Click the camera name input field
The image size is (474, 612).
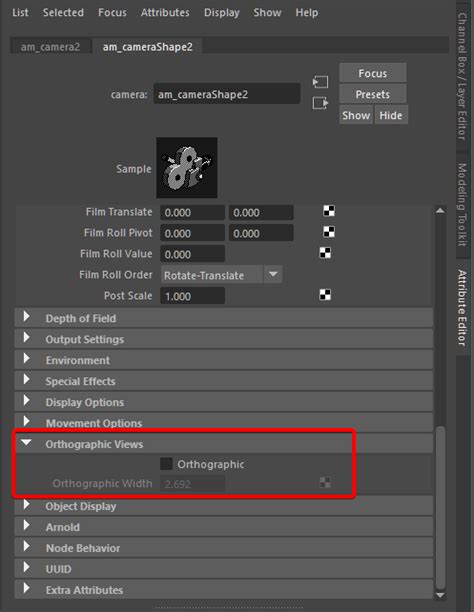pyautogui.click(x=227, y=94)
